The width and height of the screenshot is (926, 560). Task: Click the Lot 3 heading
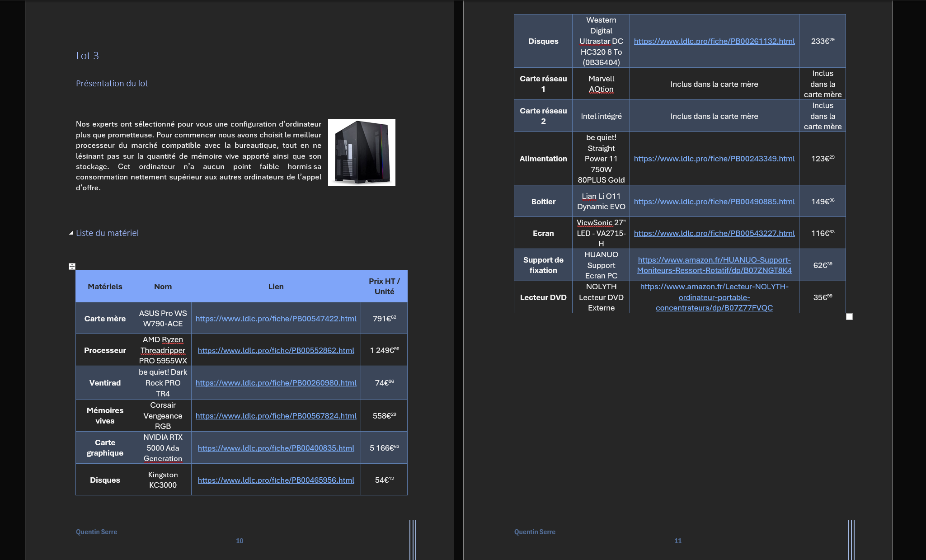(87, 56)
